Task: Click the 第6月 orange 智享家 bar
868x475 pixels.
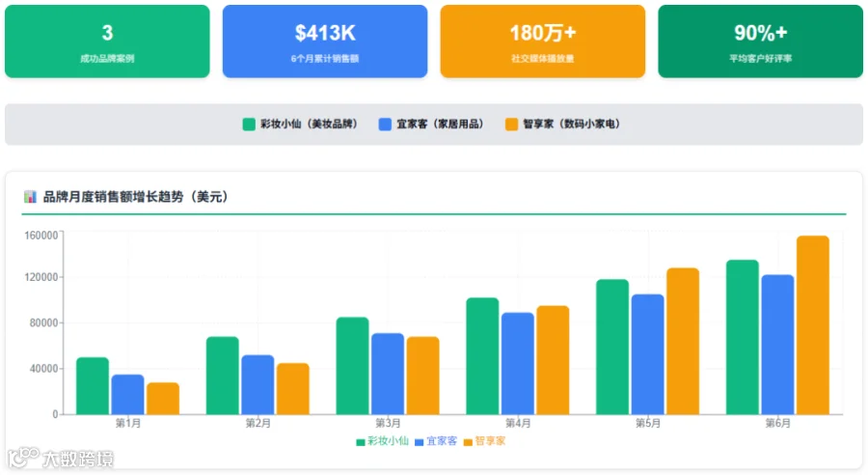Action: tap(813, 325)
